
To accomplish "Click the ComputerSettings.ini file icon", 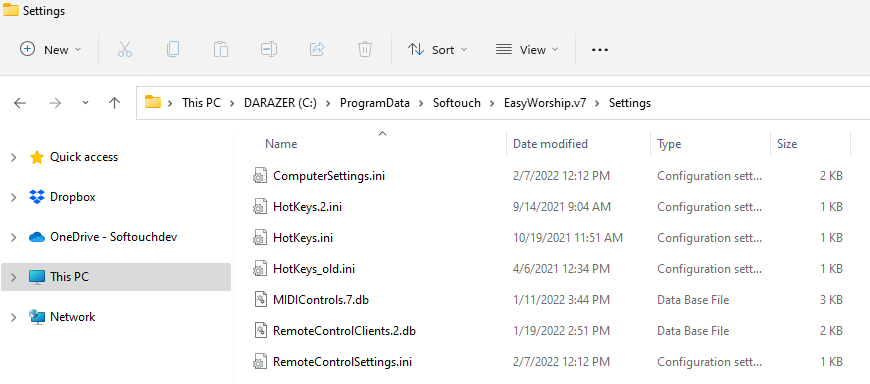I will tap(260, 176).
